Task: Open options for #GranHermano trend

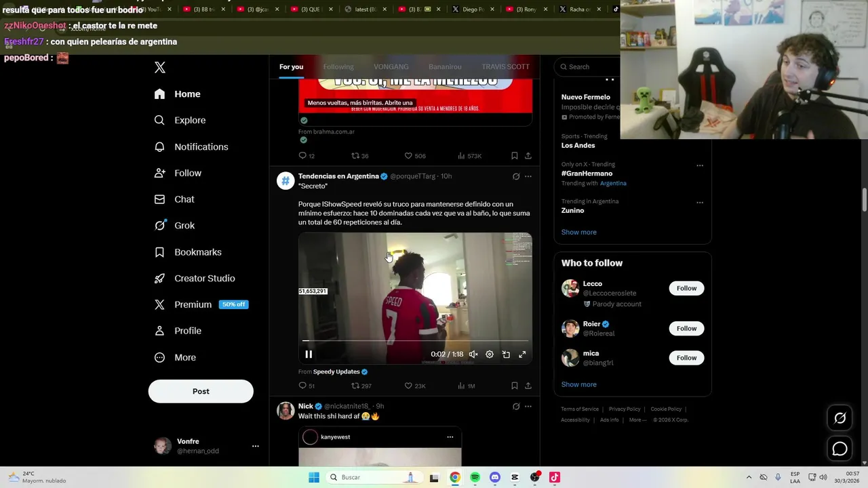Action: pos(700,165)
